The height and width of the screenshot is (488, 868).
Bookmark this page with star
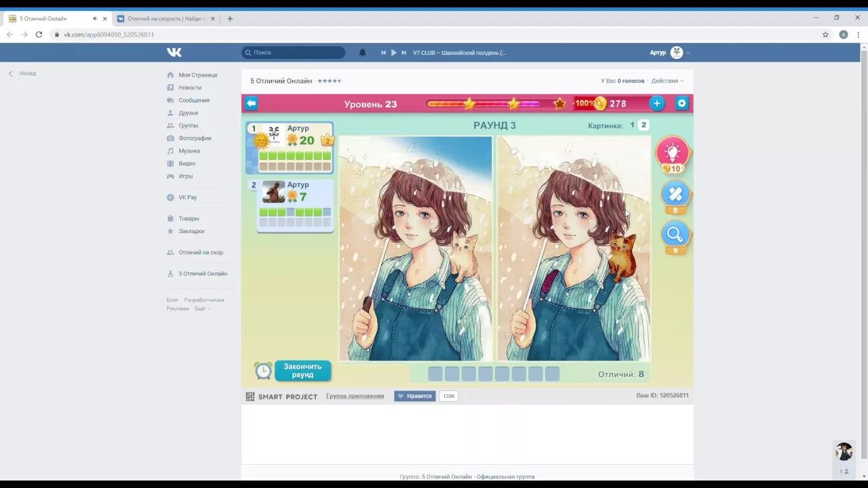click(825, 35)
